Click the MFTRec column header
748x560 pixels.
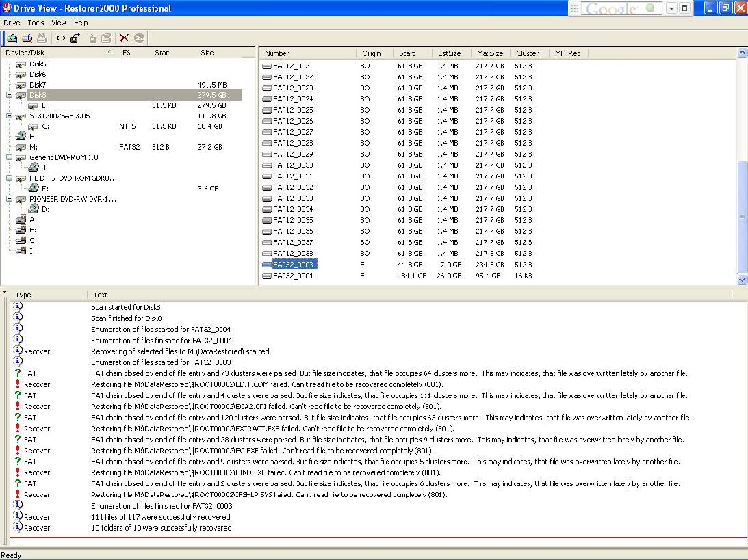point(568,53)
